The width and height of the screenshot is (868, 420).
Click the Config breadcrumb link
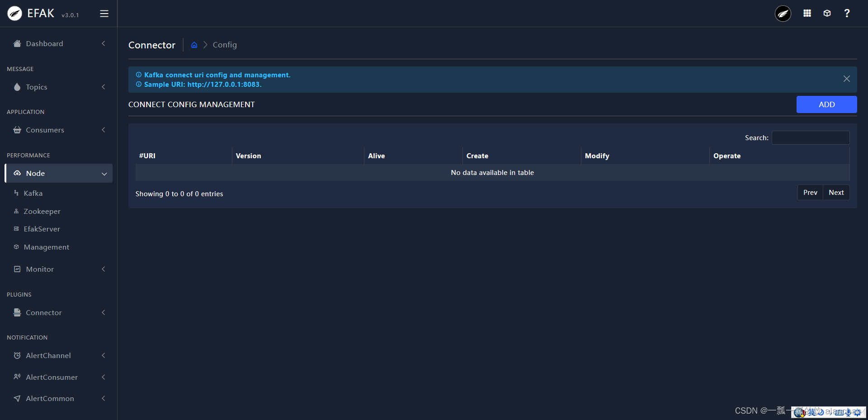pos(225,45)
